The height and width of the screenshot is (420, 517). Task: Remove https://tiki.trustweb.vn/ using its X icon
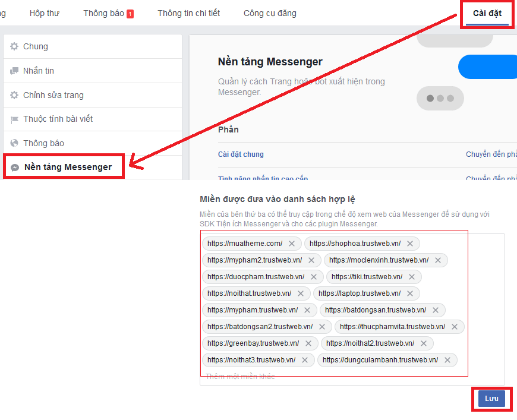coord(412,276)
